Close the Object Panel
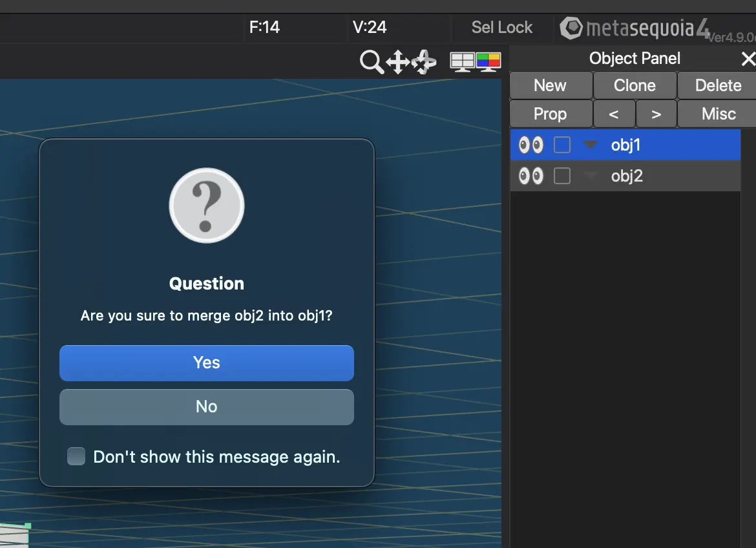Viewport: 756px width, 548px height. [748, 59]
